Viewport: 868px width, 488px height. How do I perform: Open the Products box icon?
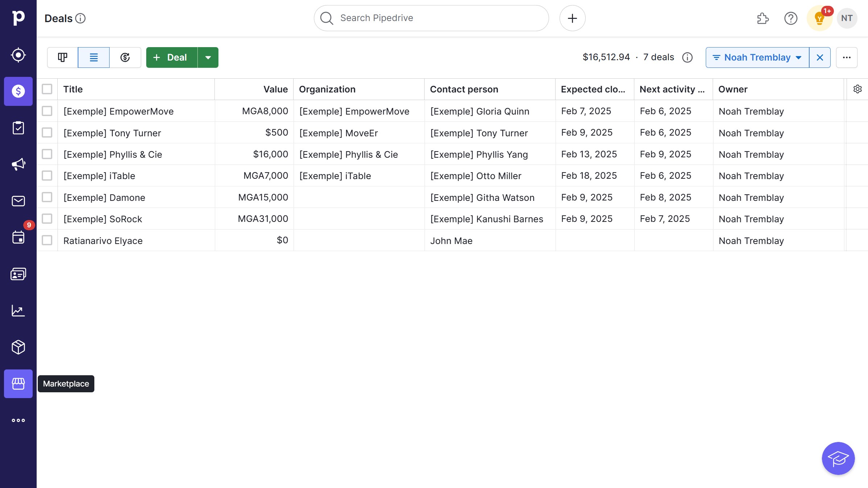[18, 347]
